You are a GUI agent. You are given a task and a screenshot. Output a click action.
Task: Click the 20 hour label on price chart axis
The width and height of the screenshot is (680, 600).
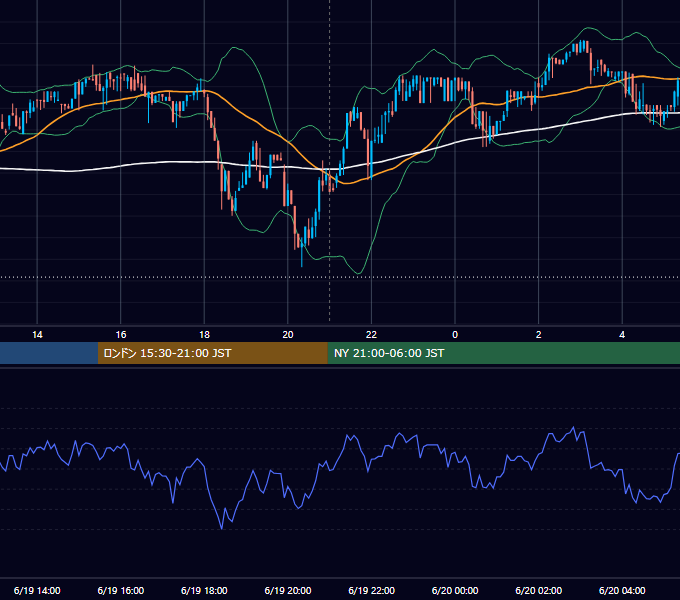tap(288, 335)
